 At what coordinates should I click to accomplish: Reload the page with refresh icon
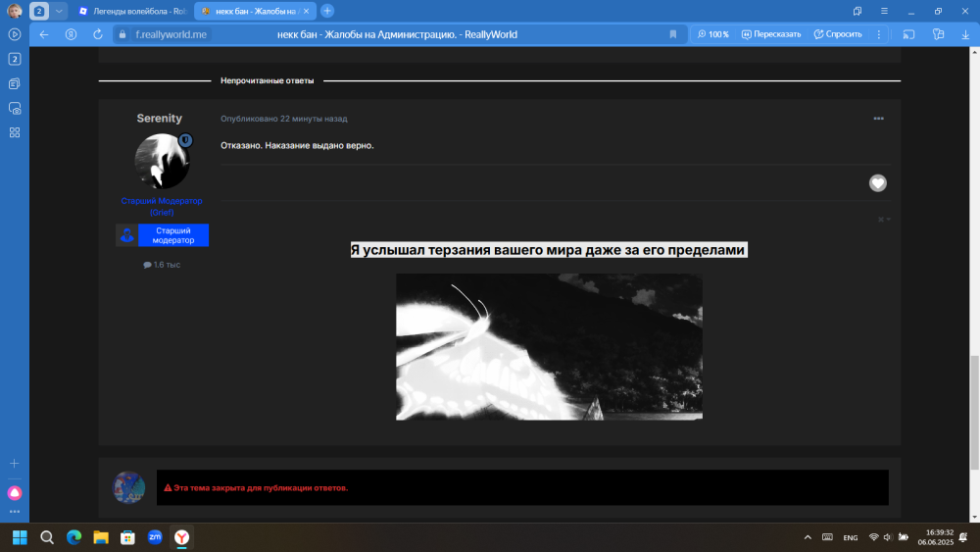[x=97, y=34]
